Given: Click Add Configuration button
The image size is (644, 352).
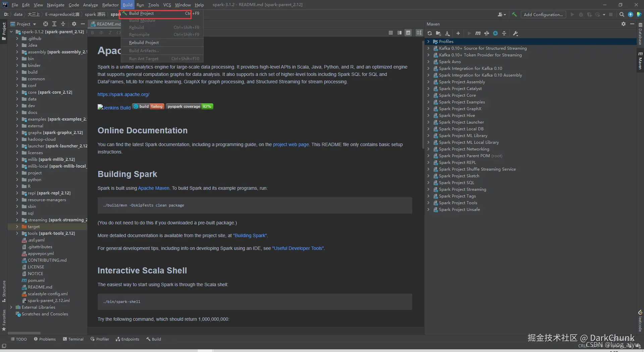Looking at the screenshot, I should (543, 14).
